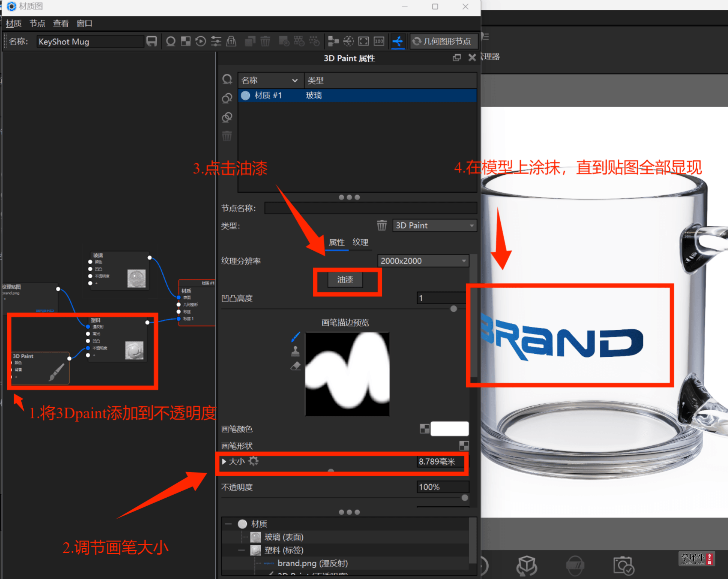Click the link materials icon beside list
Screen dimensions: 728x579
click(227, 98)
